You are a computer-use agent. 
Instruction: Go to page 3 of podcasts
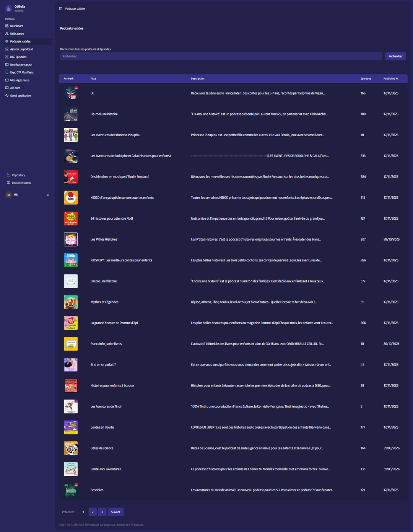[x=102, y=512]
